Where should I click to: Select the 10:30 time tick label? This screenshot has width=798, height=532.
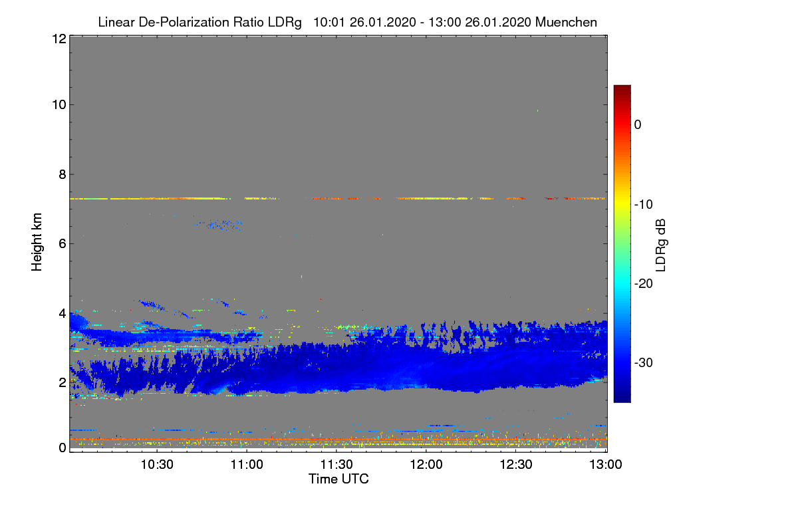point(158,465)
